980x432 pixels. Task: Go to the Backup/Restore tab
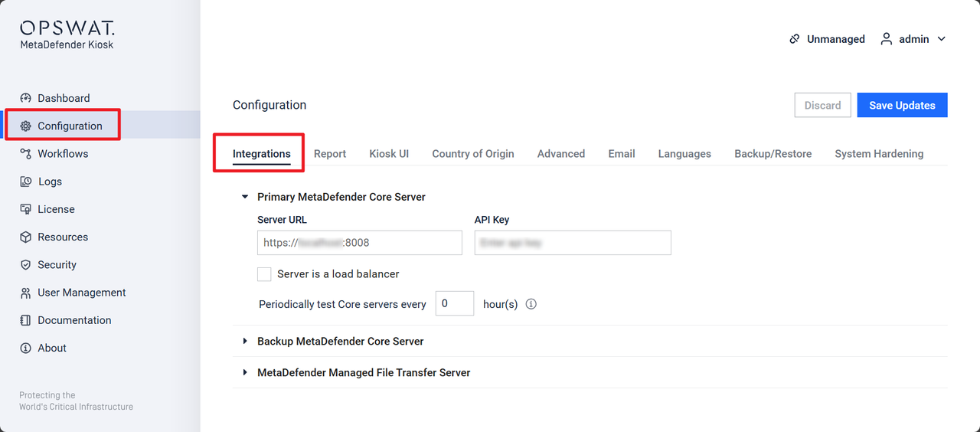click(x=773, y=154)
